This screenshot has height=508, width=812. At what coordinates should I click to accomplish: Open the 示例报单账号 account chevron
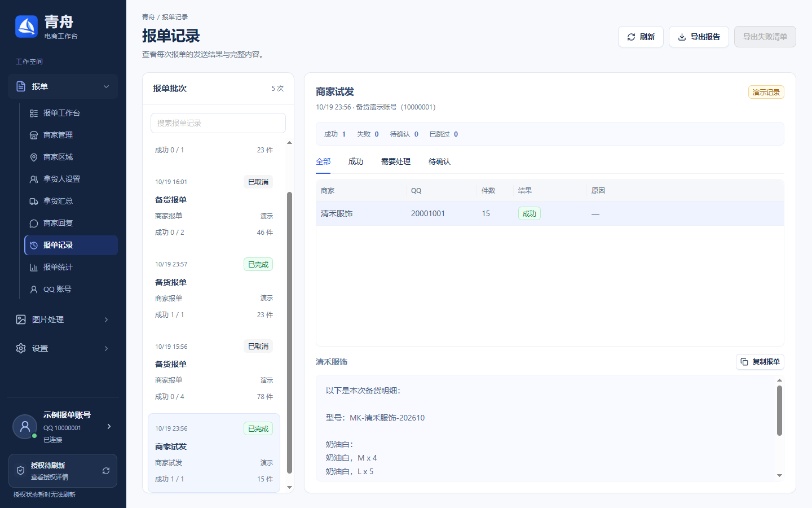(x=109, y=426)
